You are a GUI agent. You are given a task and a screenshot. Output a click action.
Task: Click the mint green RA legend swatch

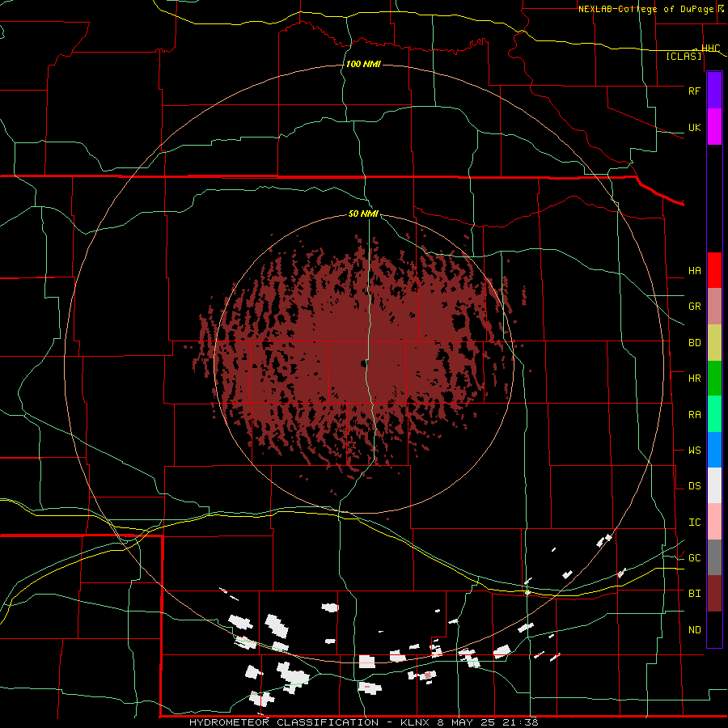coord(714,414)
